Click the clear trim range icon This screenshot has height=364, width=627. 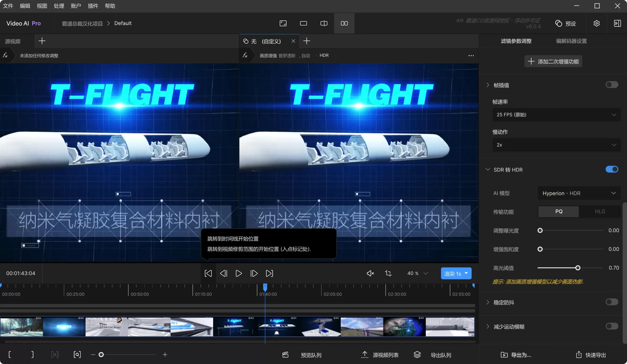click(x=55, y=354)
